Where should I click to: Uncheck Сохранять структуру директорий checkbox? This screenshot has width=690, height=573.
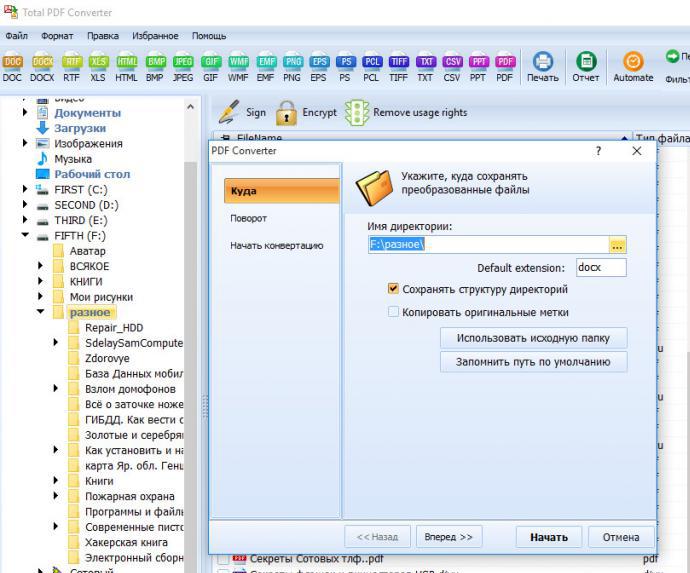[x=393, y=289]
